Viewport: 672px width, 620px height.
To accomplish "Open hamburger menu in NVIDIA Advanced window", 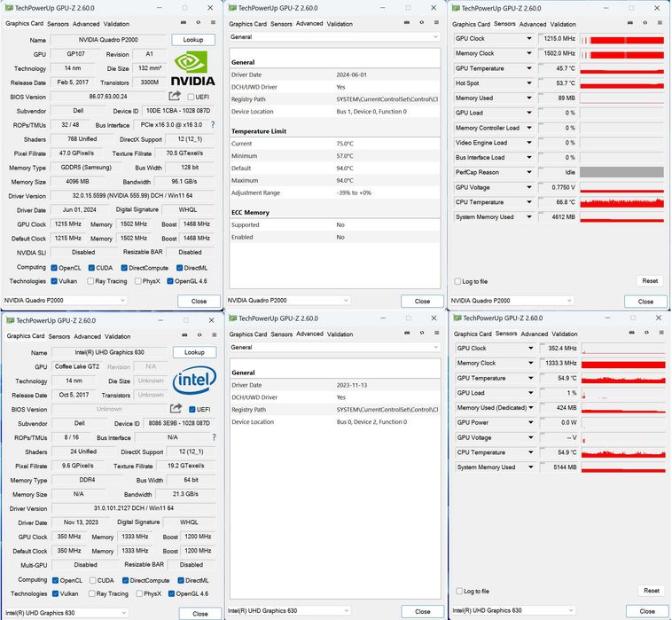I will (x=436, y=22).
